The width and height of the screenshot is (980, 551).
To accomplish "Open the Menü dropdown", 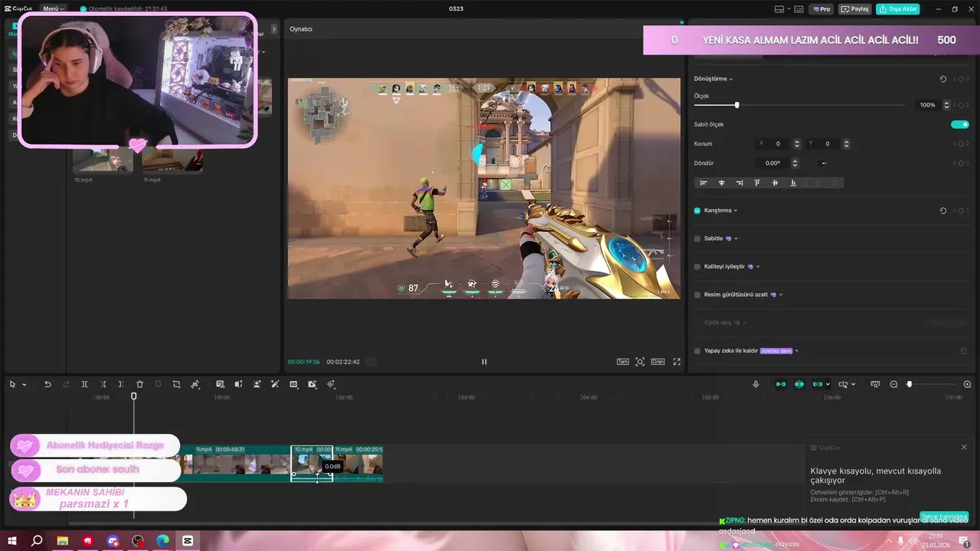I will tap(53, 8).
